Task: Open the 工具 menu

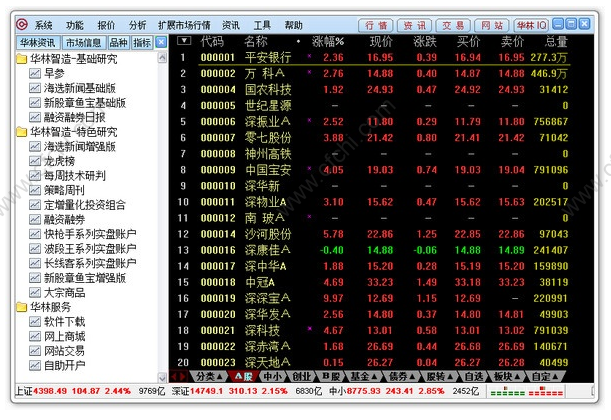Action: 262,25
